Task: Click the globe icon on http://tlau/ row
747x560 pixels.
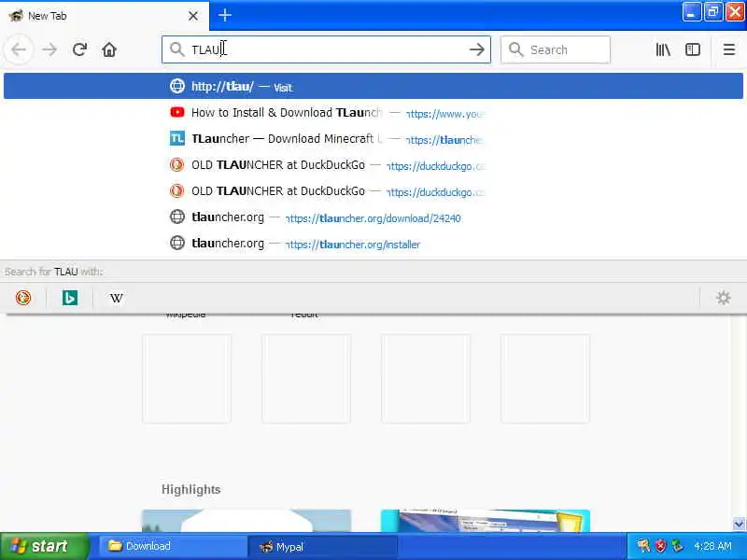Action: pyautogui.click(x=177, y=86)
